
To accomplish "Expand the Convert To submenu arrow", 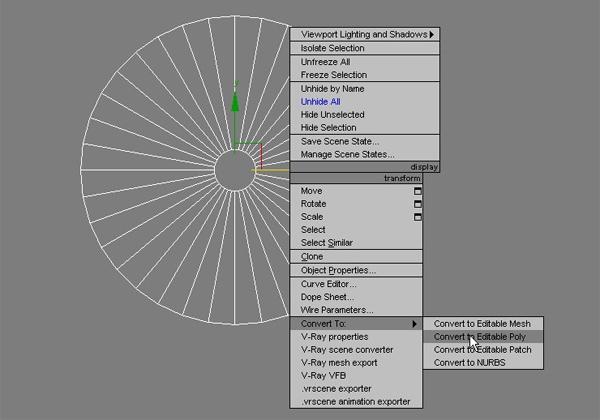I will pyautogui.click(x=414, y=324).
